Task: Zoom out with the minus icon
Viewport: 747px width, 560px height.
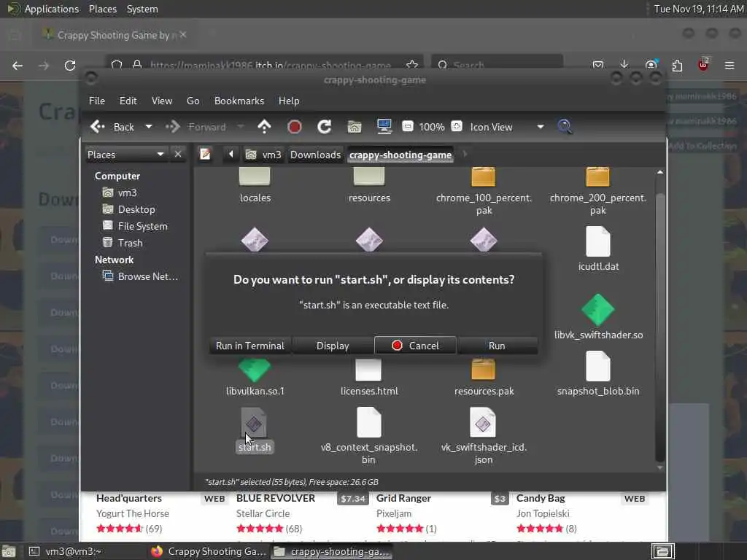Action: (407, 126)
